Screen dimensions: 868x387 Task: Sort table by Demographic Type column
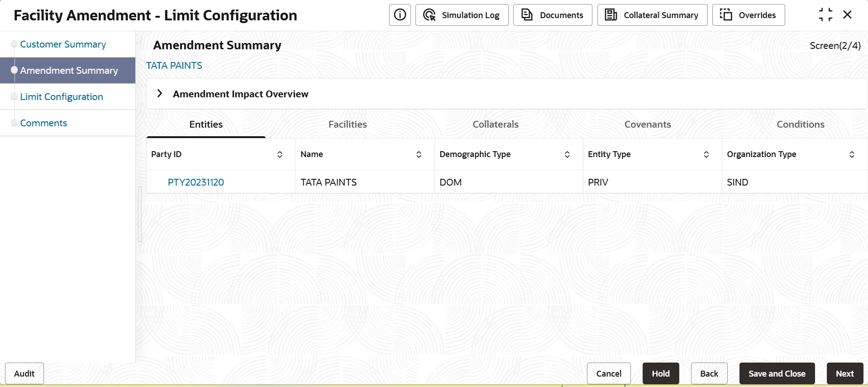[x=567, y=154]
